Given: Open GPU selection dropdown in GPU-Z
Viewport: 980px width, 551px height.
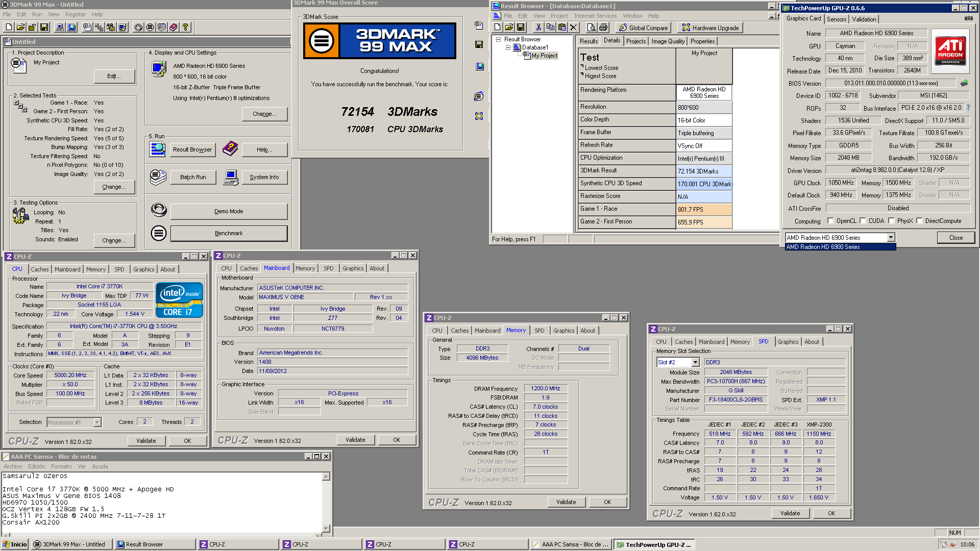Looking at the screenshot, I should click(x=891, y=238).
